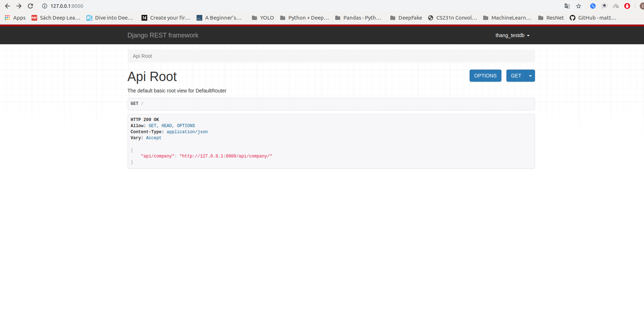Open the ResNet bookmark folder

(x=551, y=18)
